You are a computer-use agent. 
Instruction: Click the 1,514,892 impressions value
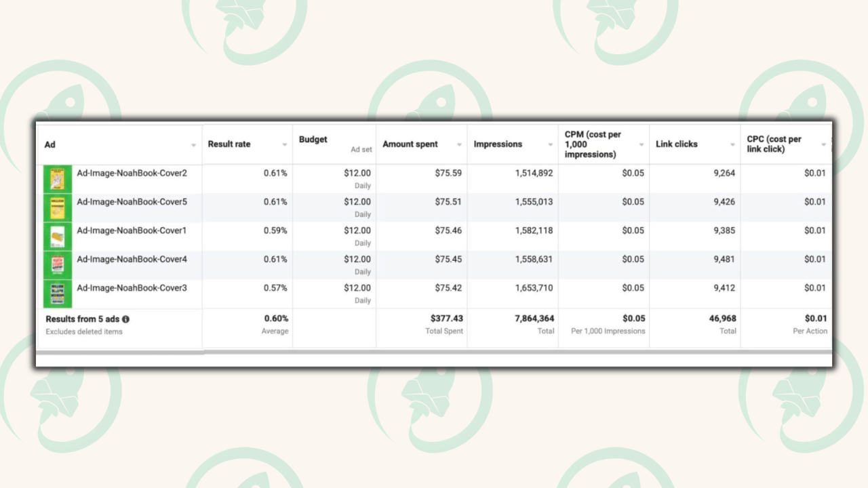[534, 173]
